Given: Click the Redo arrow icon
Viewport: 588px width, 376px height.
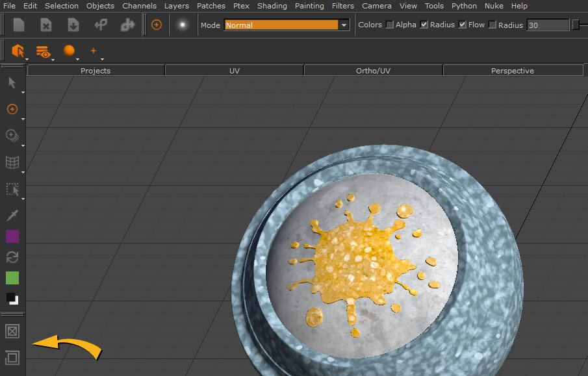Looking at the screenshot, I should coord(127,25).
